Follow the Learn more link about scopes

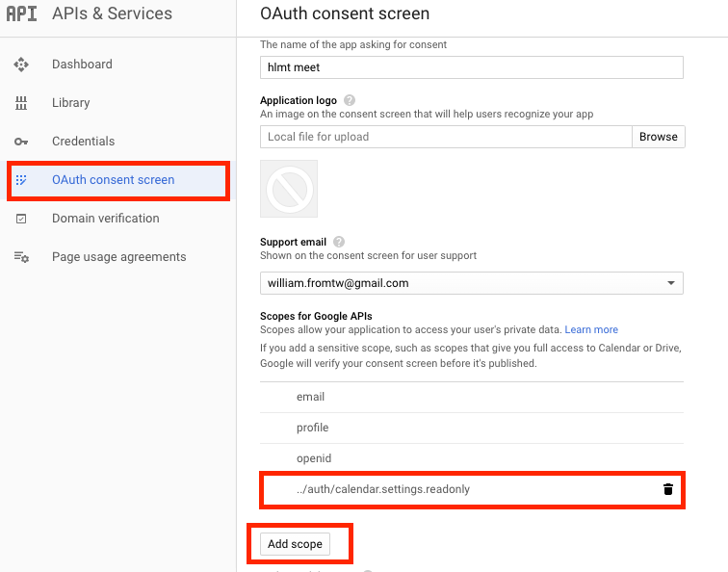pyautogui.click(x=591, y=329)
